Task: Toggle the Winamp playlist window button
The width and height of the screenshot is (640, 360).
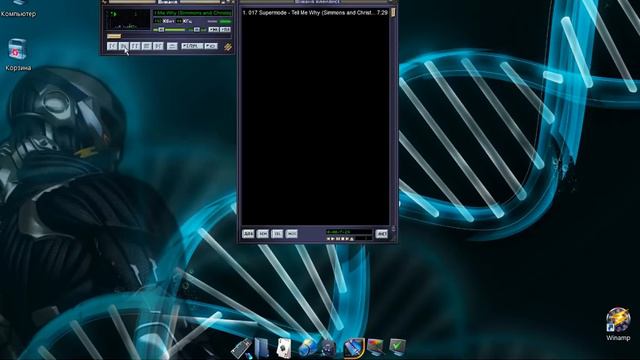Action: click(225, 29)
